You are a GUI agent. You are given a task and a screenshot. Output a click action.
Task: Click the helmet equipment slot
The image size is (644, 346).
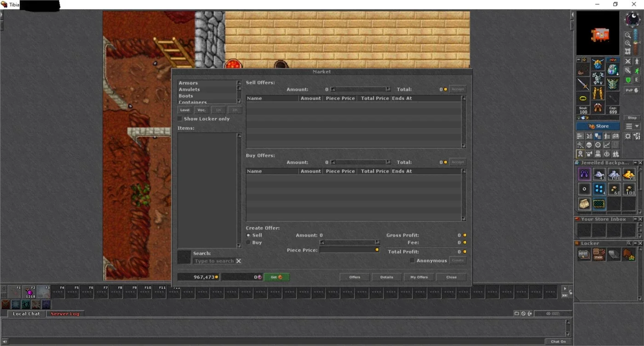598,64
